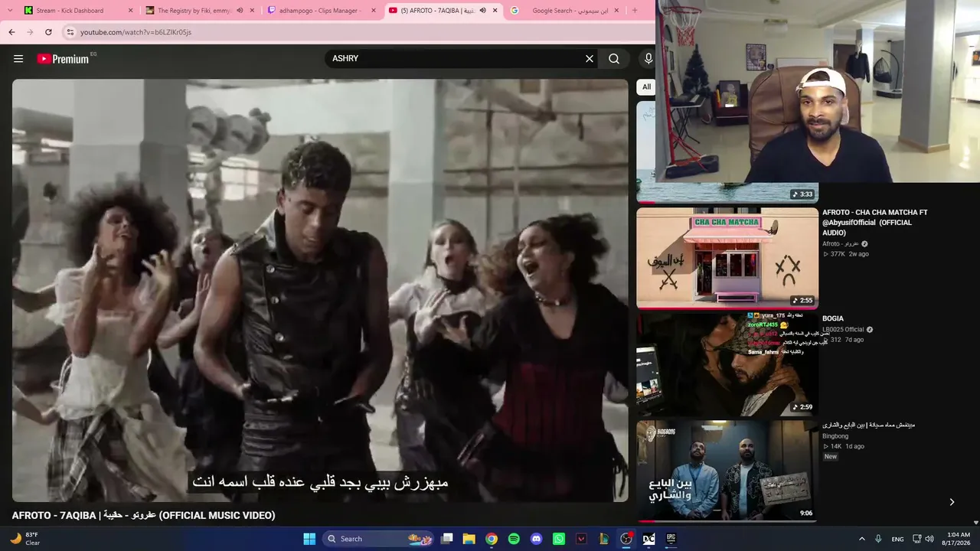Click the AFROTO - 7AQIBA video title
This screenshot has height=551, width=980.
(143, 516)
